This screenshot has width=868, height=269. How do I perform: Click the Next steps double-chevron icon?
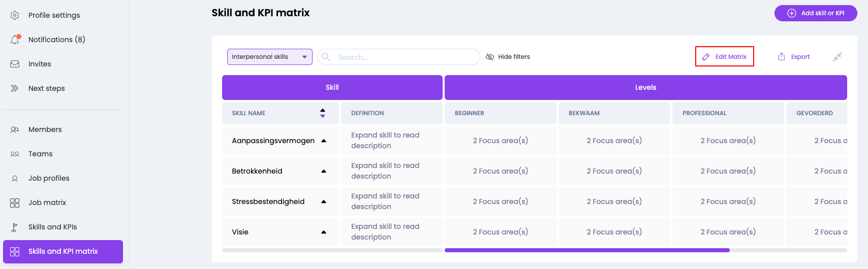tap(15, 88)
